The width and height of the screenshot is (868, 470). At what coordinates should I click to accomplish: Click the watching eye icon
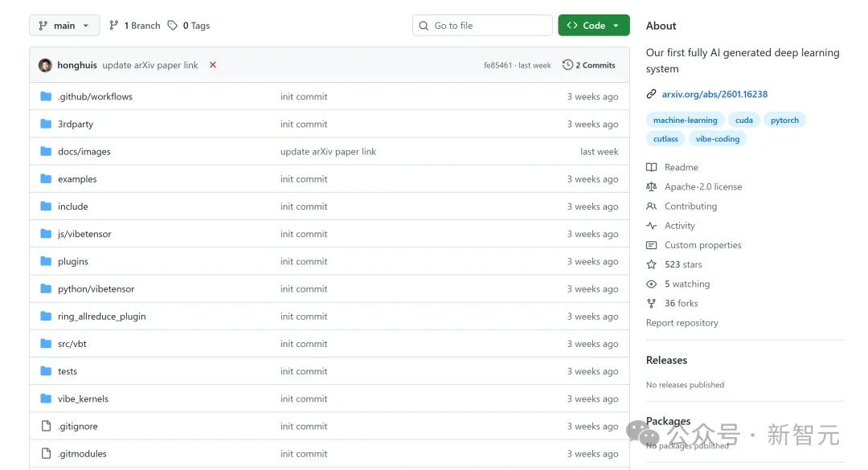[x=652, y=284]
